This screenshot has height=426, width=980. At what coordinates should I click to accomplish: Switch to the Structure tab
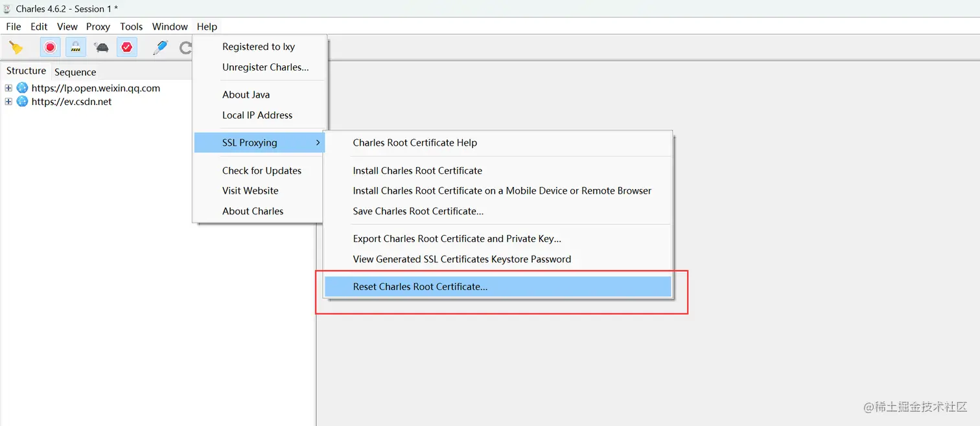[26, 71]
